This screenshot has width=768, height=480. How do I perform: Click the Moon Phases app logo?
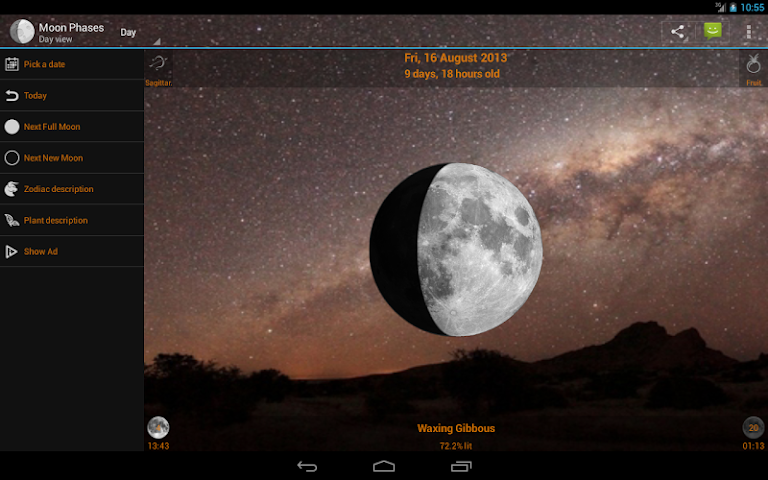pos(22,32)
